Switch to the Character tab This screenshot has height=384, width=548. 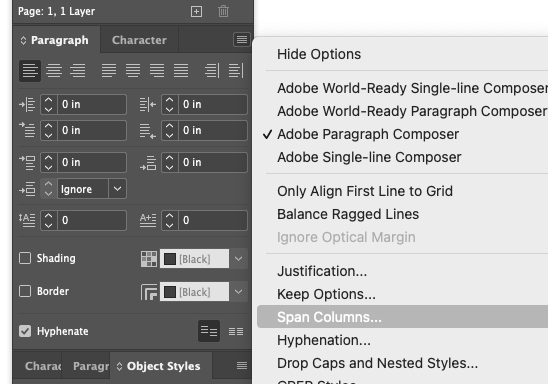click(139, 40)
